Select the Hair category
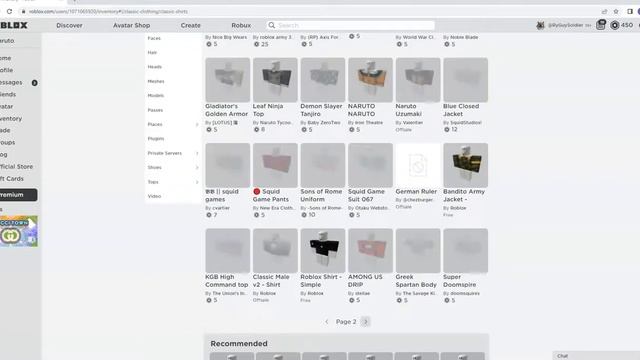 [x=152, y=53]
